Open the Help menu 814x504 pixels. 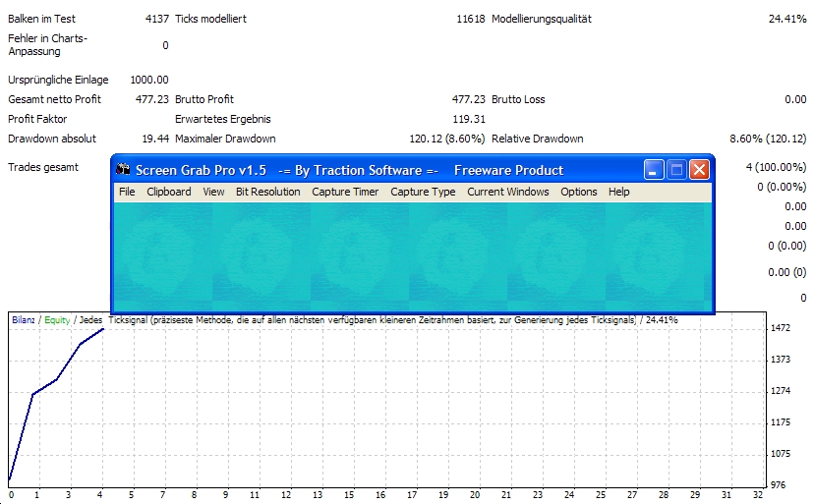coord(618,192)
